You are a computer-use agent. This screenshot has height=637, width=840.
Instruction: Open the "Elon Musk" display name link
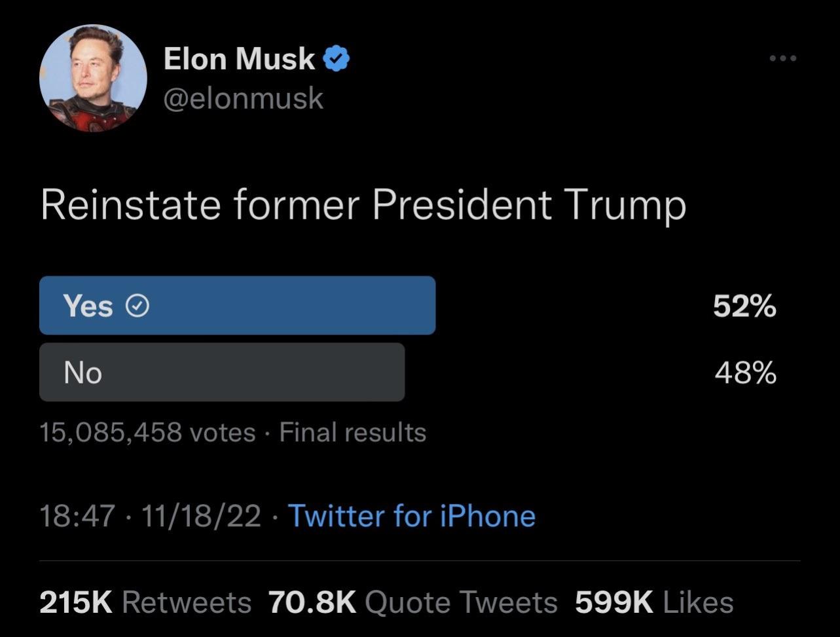239,59
